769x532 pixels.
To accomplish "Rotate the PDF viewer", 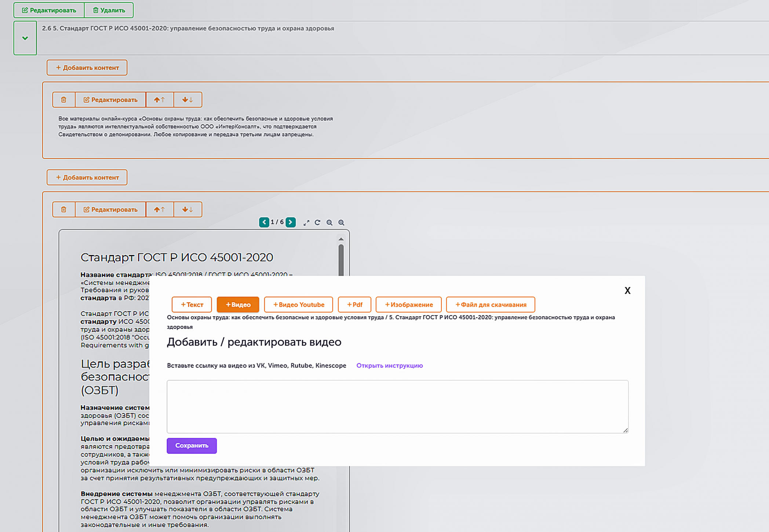I will tap(318, 223).
